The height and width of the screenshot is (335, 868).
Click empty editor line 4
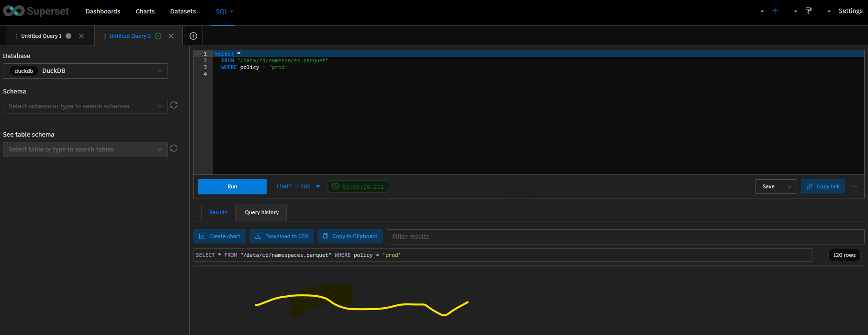pyautogui.click(x=538, y=74)
